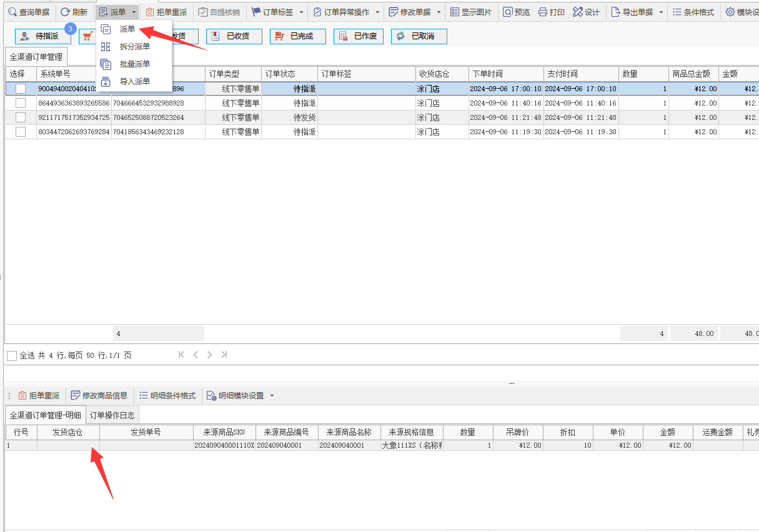Image resolution: width=759 pixels, height=532 pixels.
Task: Open 预览 print preview
Action: 517,12
